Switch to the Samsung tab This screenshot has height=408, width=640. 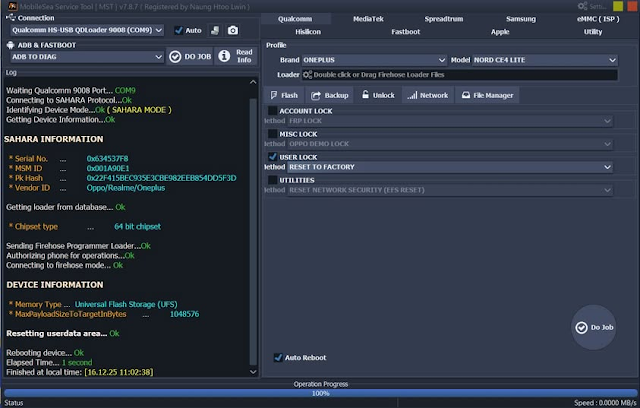pyautogui.click(x=521, y=19)
